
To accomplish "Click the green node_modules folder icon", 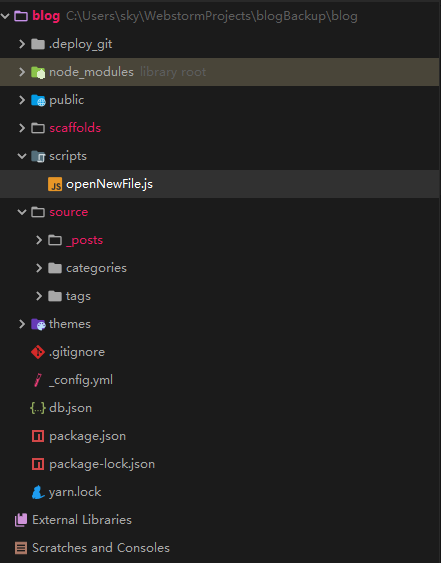I will coord(38,72).
